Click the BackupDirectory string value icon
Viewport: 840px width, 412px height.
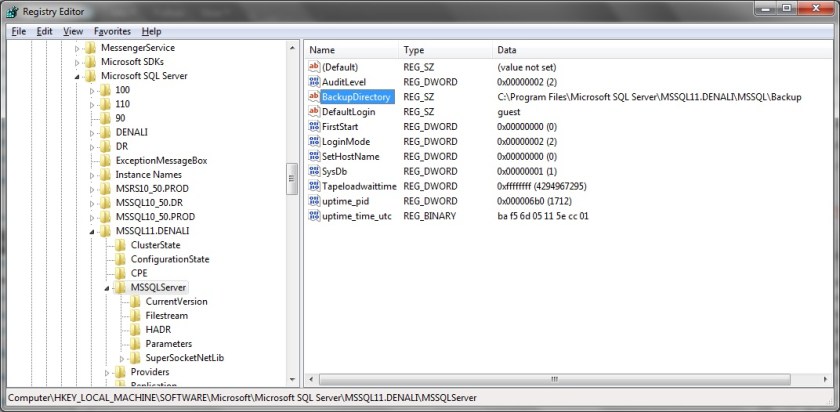pyautogui.click(x=314, y=96)
